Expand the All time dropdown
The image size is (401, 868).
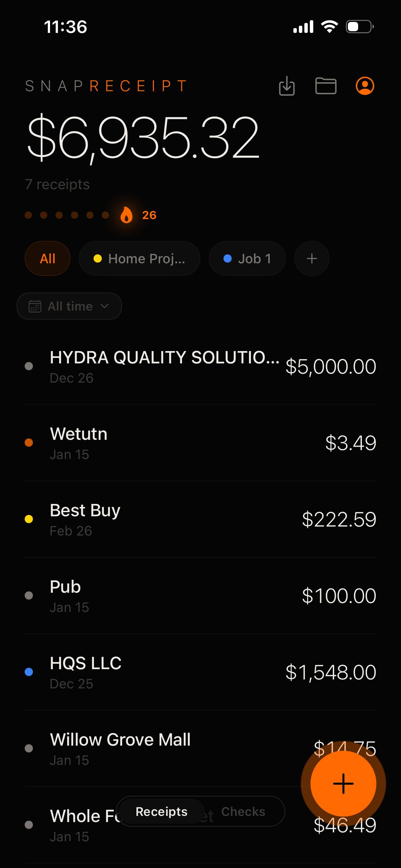[70, 306]
